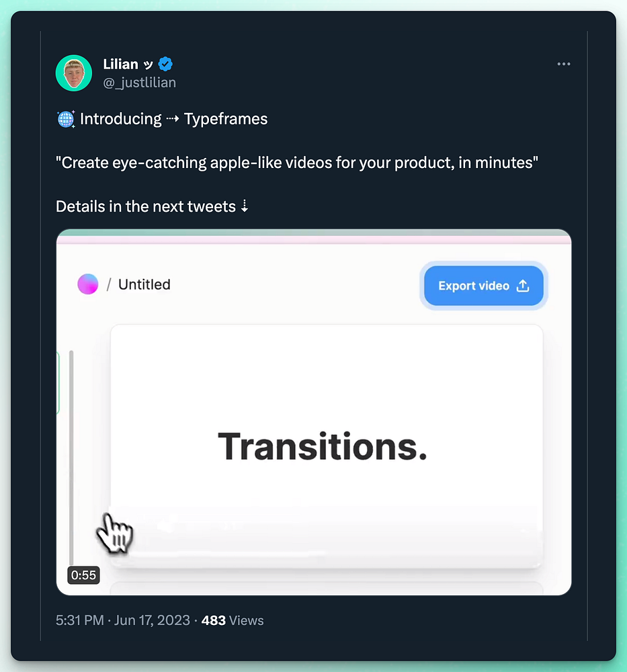Open the @_justlilian handle link

(139, 82)
